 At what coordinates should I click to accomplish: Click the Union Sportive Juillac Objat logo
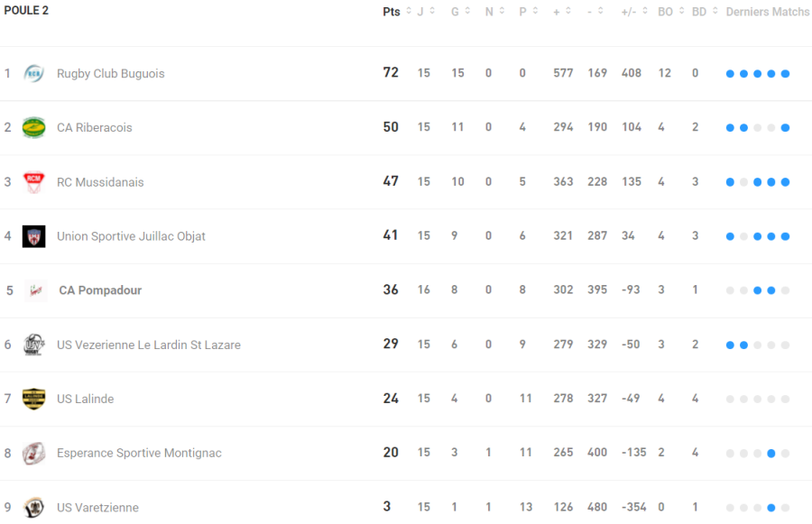(33, 236)
